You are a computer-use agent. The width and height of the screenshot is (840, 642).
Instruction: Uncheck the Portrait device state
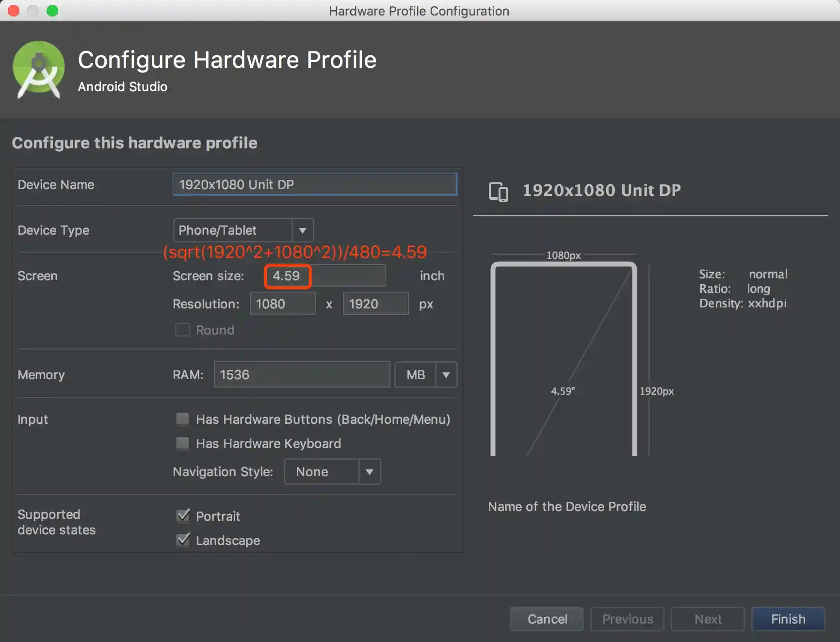click(x=183, y=516)
